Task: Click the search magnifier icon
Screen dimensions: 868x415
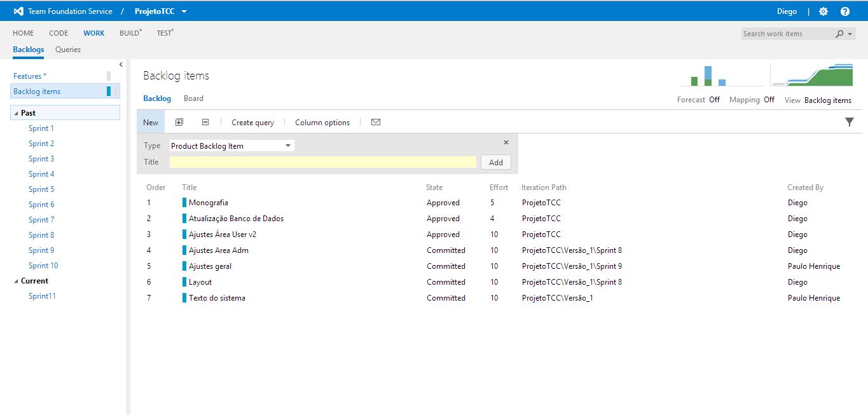Action: (839, 34)
